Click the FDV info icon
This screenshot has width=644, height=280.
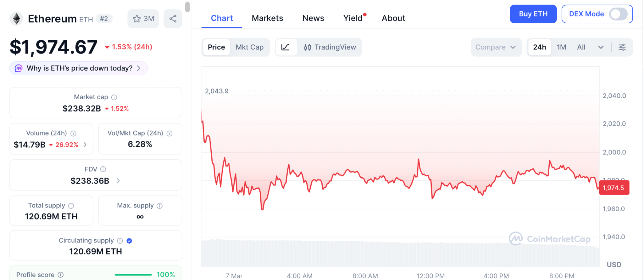pyautogui.click(x=103, y=169)
